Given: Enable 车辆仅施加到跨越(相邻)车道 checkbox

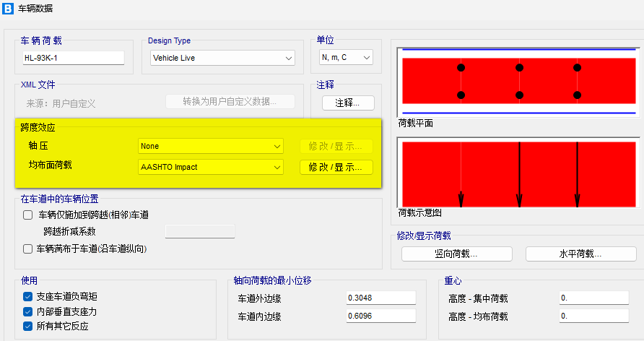Looking at the screenshot, I should coord(28,215).
